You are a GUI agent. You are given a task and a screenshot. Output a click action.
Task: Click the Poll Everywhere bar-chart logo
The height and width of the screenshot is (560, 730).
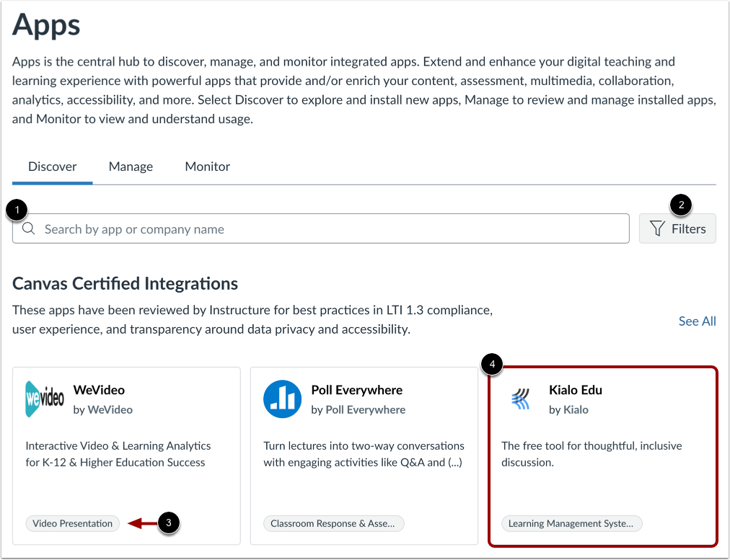pos(282,399)
